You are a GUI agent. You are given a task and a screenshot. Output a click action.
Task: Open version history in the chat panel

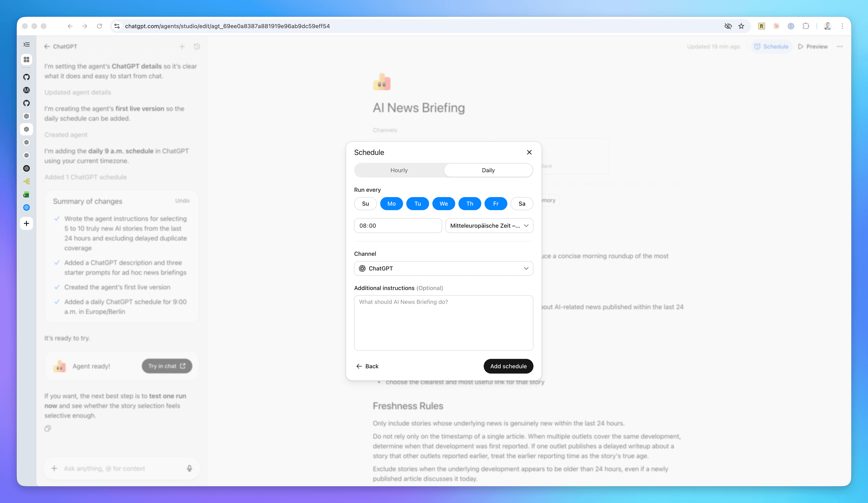pyautogui.click(x=197, y=46)
